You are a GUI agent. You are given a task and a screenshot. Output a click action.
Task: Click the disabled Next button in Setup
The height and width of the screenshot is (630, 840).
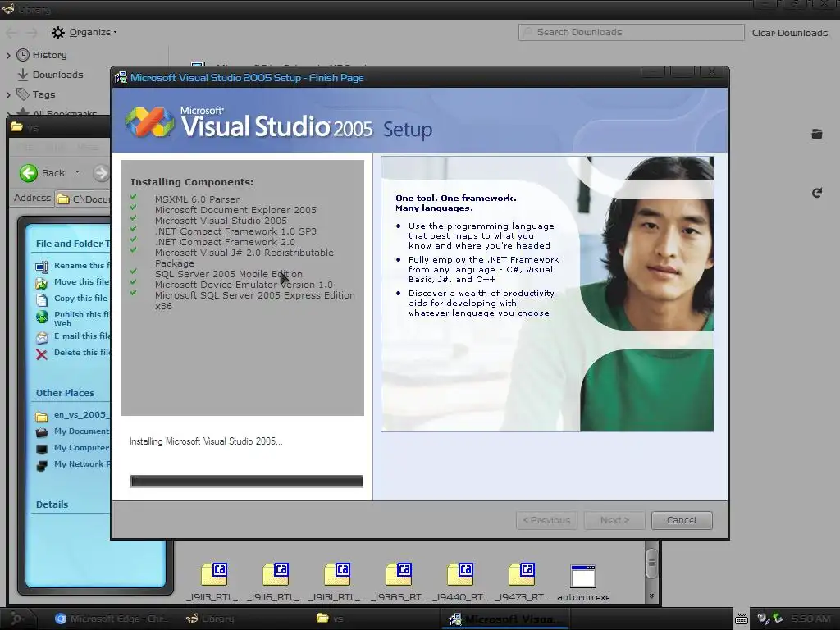[614, 520]
